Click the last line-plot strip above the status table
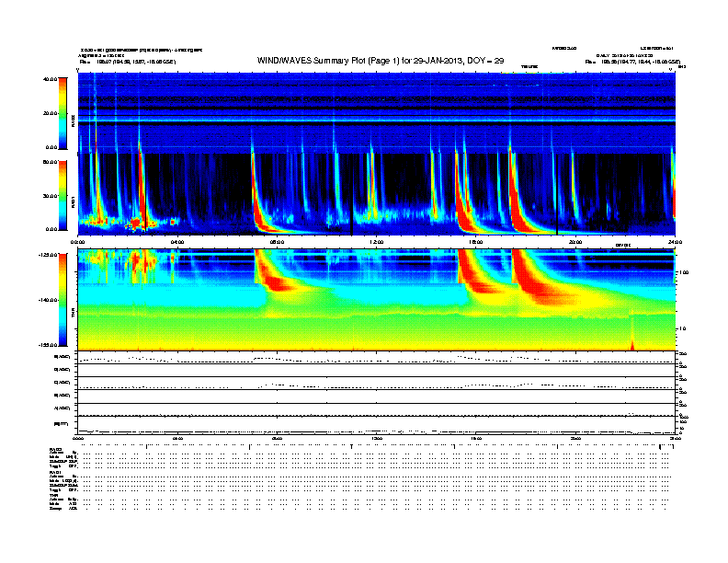The width and height of the screenshot is (728, 563). 376,425
